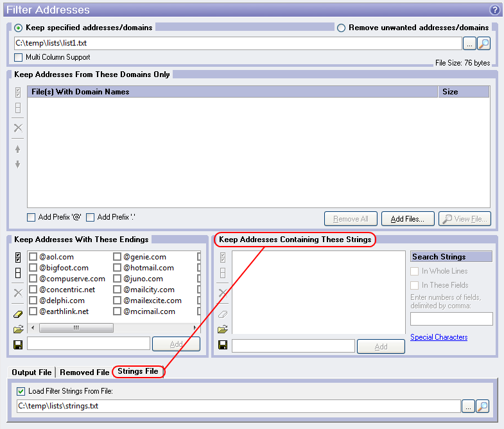The width and height of the screenshot is (504, 429).
Task: View strings.txt with the magnifier icon
Action: [483, 406]
